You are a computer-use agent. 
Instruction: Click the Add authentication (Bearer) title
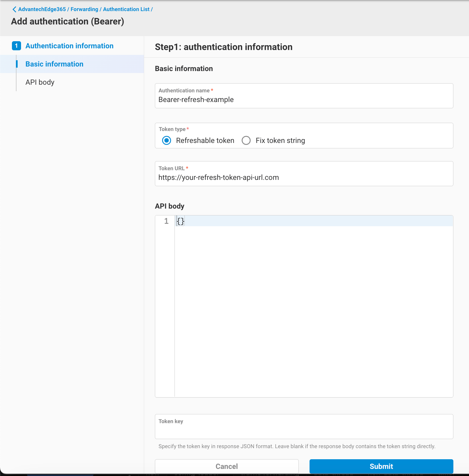(67, 21)
